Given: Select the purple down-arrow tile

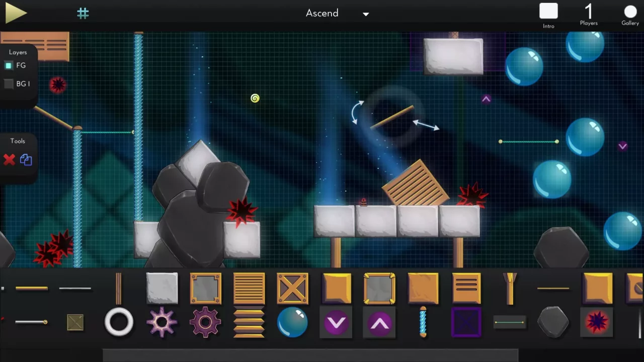Looking at the screenshot, I should pyautogui.click(x=336, y=323).
